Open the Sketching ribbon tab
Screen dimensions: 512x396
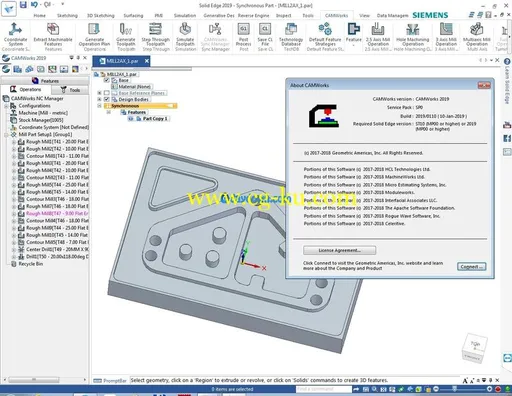click(x=67, y=15)
